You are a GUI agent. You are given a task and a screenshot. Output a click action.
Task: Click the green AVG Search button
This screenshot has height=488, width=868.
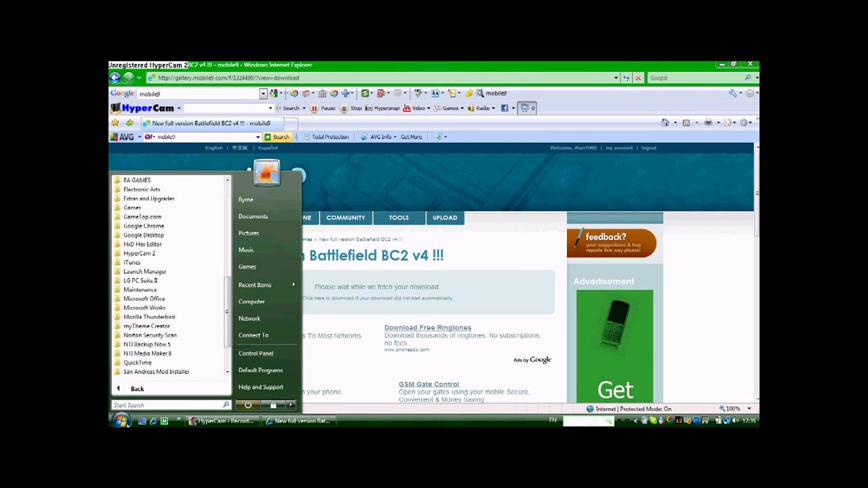coord(277,137)
